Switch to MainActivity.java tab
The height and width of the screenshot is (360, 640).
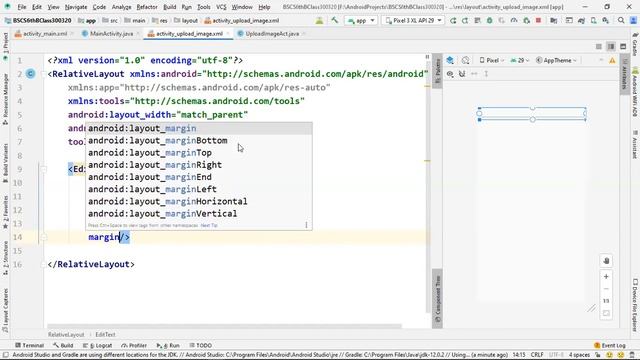111,33
